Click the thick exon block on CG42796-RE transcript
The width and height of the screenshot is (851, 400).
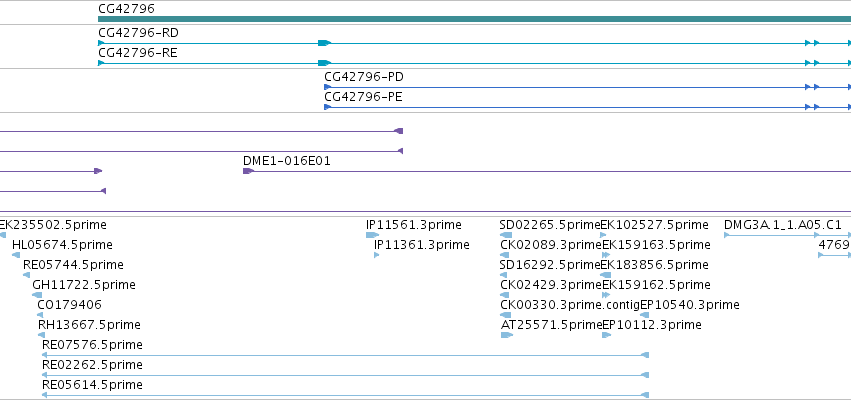pyautogui.click(x=324, y=63)
